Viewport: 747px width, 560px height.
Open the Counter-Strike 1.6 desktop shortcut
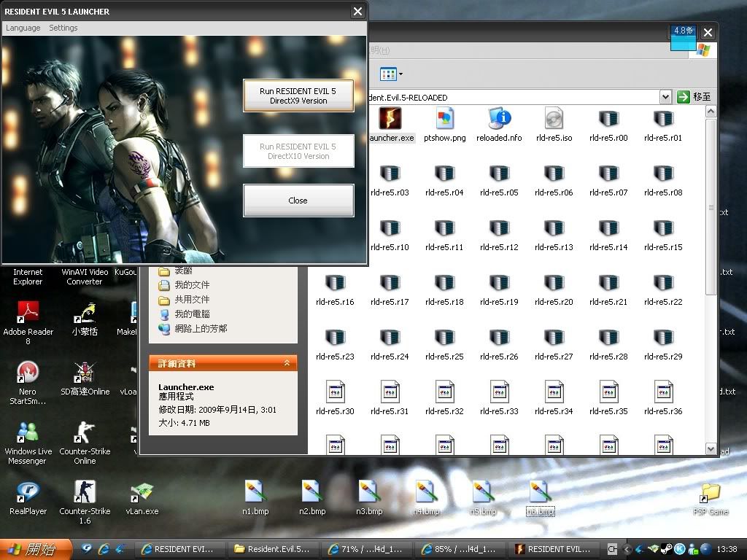[x=85, y=492]
